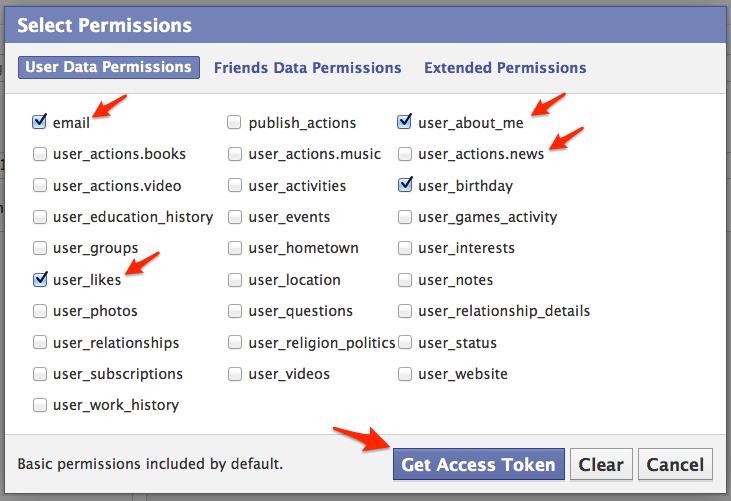Image resolution: width=731 pixels, height=501 pixels.
Task: Enable the publish_actions checkbox
Action: (x=234, y=122)
